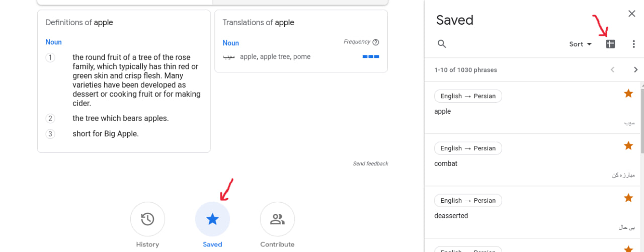This screenshot has height=252, width=644.
Task: Click the Persian word in Translations card
Action: point(229,57)
